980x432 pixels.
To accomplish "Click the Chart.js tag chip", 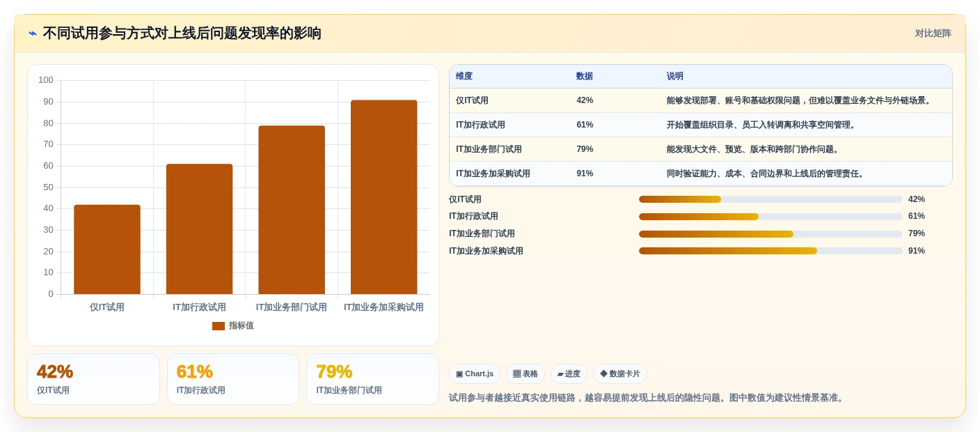I will click(475, 374).
